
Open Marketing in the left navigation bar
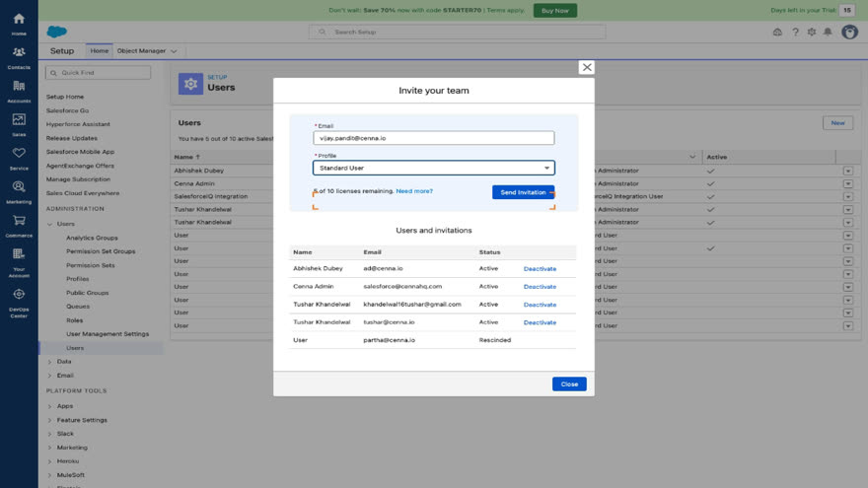19,192
